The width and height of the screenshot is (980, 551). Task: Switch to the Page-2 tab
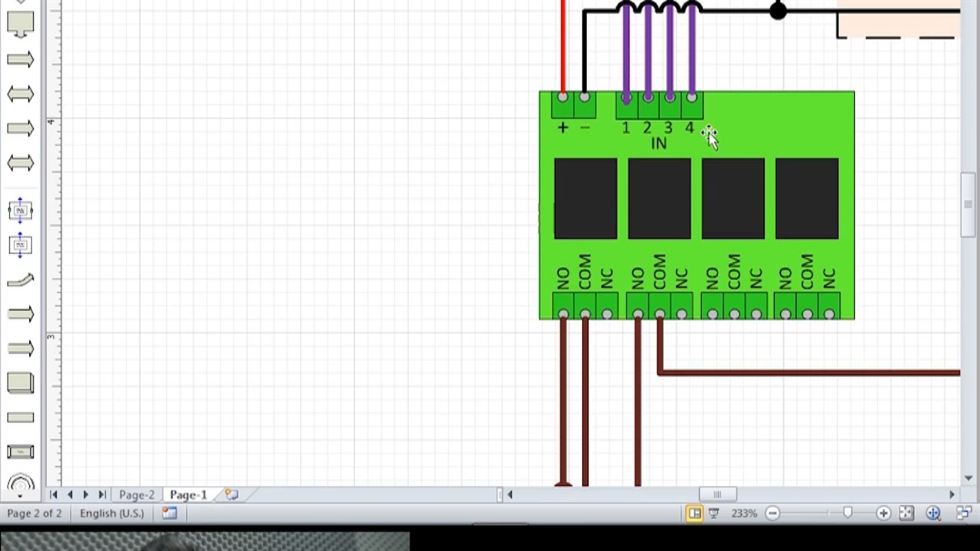tap(136, 495)
